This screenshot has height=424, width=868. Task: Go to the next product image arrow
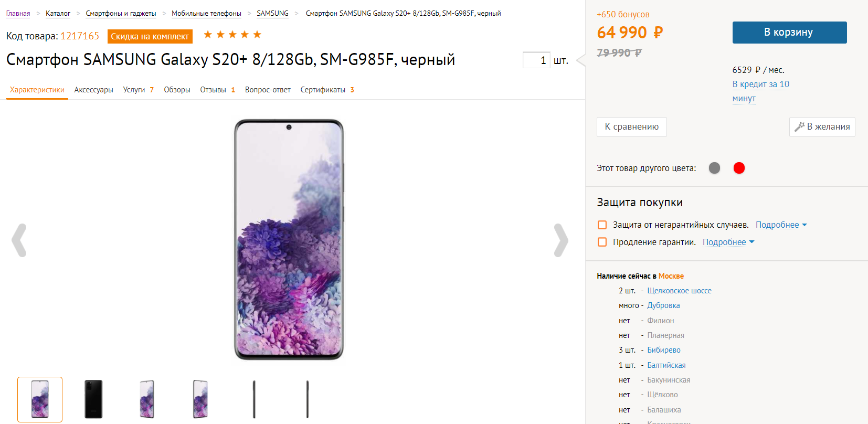(x=561, y=240)
